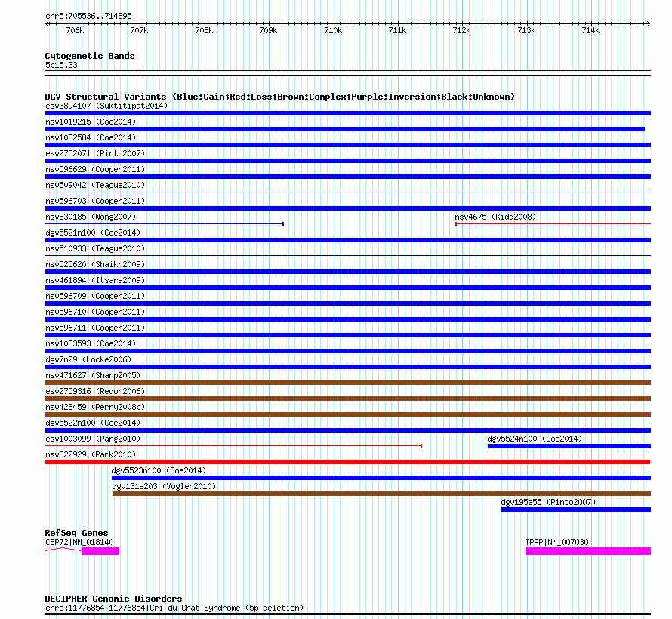
Task: Click the Cytogenetic Bands track title
Action: (x=90, y=56)
